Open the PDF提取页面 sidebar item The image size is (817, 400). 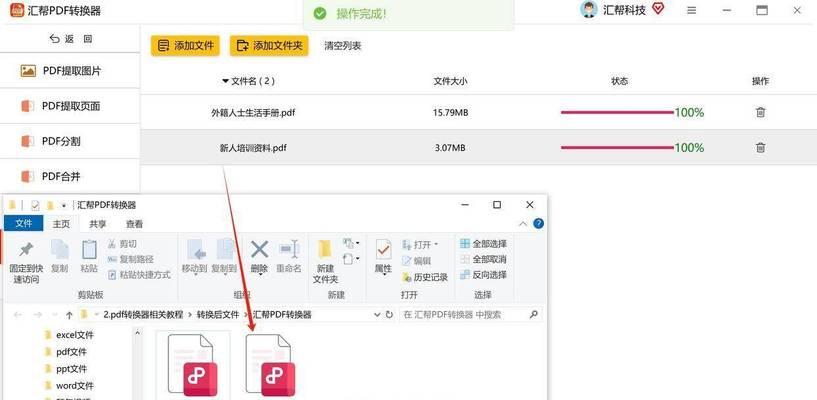pyautogui.click(x=70, y=106)
